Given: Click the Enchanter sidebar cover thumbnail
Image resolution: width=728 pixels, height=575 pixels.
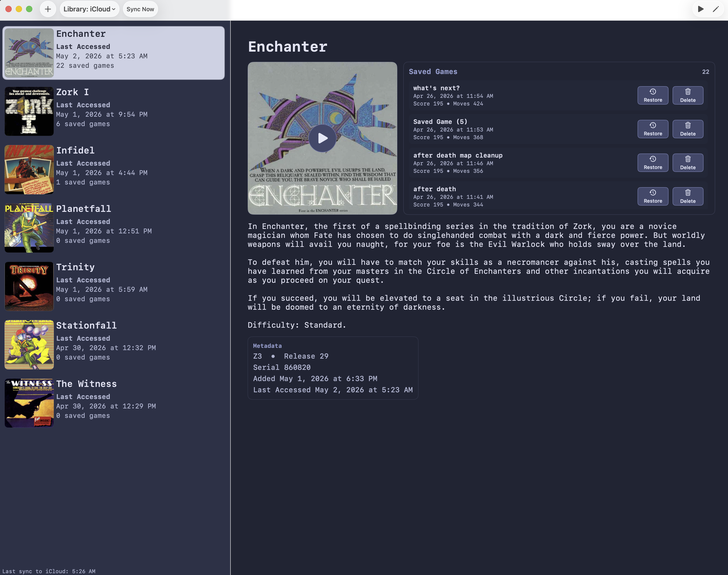Looking at the screenshot, I should 29,53.
